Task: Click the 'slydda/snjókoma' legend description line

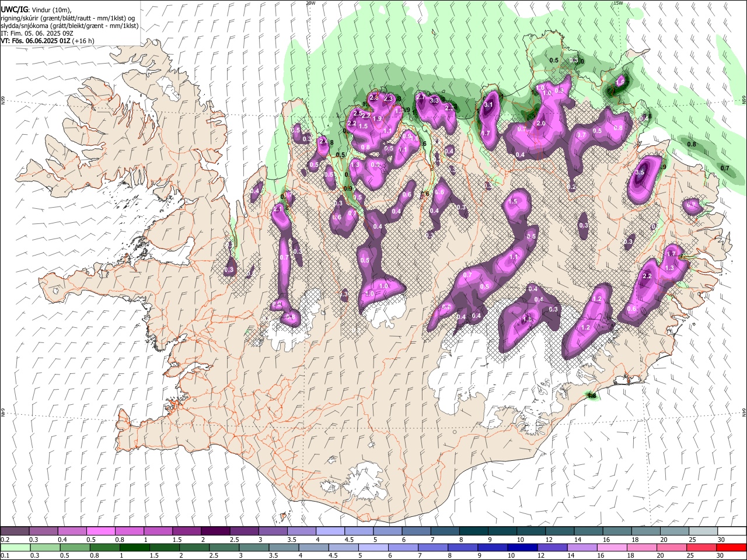Action: coord(69,26)
